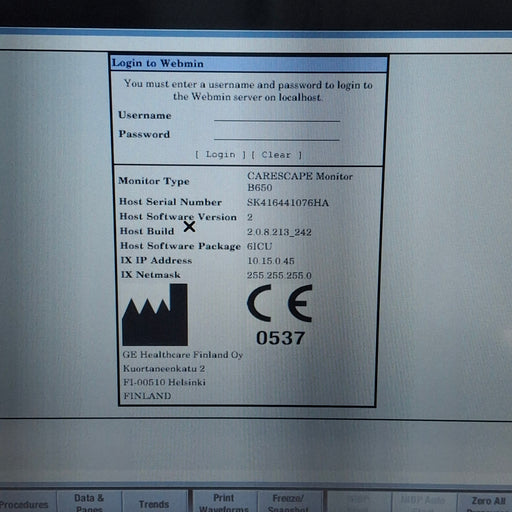Select the netmask 255.255.255.0 value
This screenshot has width=512, height=512.
[279, 275]
